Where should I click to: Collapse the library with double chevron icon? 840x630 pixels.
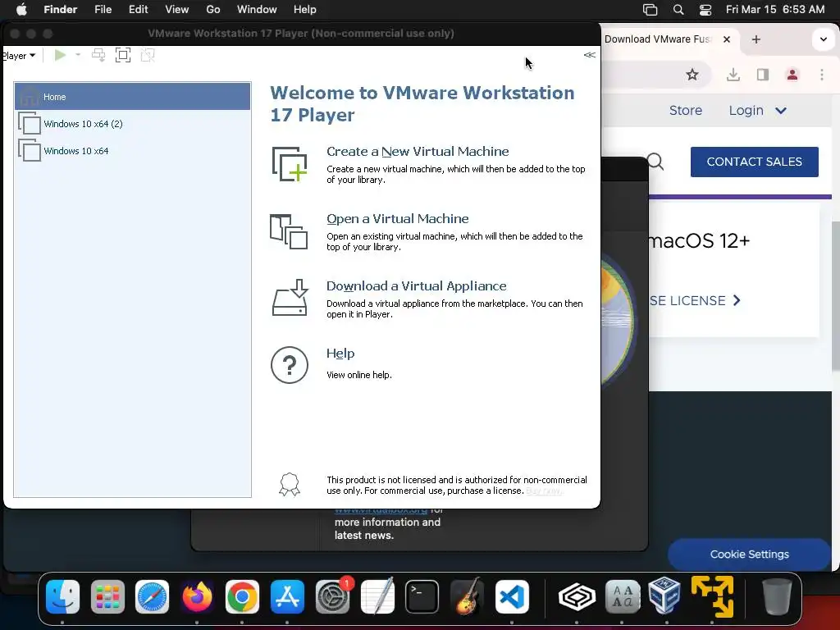click(589, 55)
